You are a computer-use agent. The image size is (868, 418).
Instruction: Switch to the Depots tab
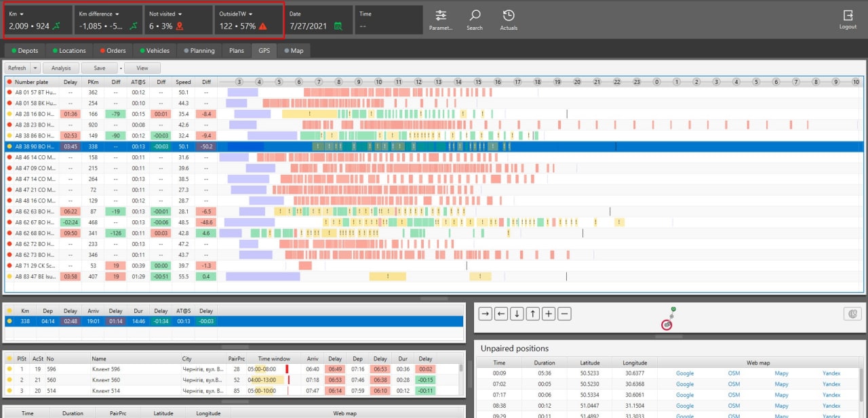tap(25, 50)
